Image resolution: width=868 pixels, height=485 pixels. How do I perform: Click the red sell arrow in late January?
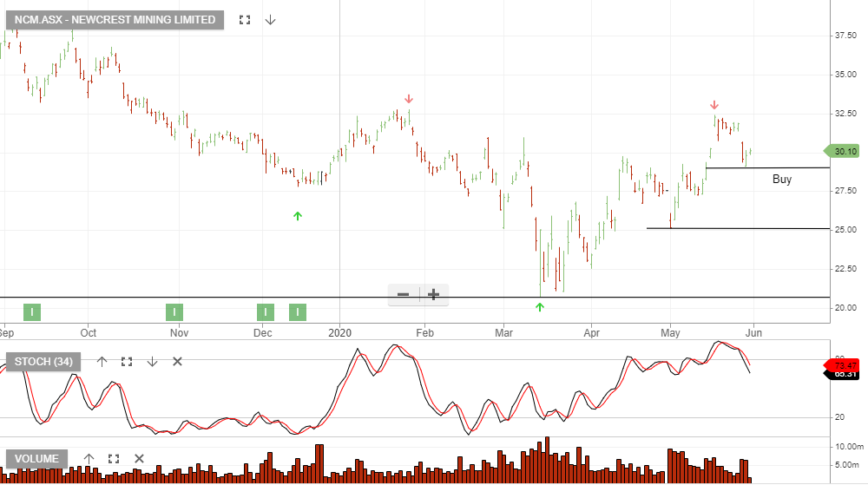click(409, 99)
